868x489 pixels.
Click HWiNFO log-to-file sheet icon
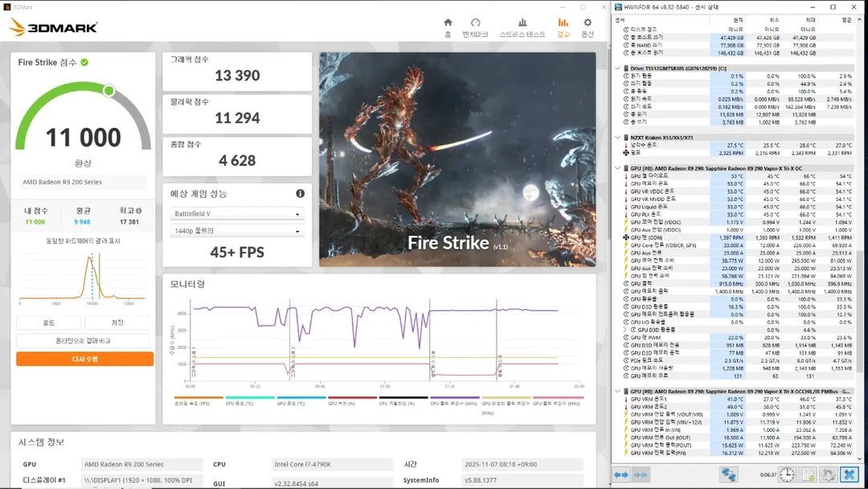tap(809, 475)
